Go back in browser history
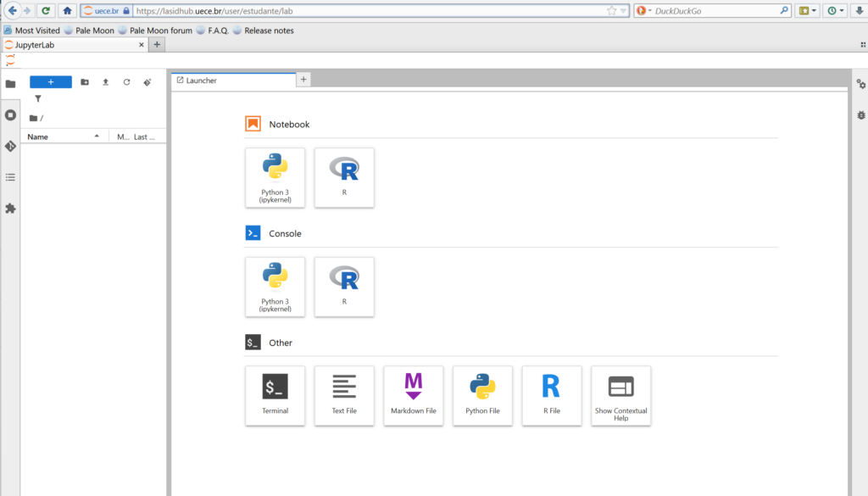 [x=12, y=10]
